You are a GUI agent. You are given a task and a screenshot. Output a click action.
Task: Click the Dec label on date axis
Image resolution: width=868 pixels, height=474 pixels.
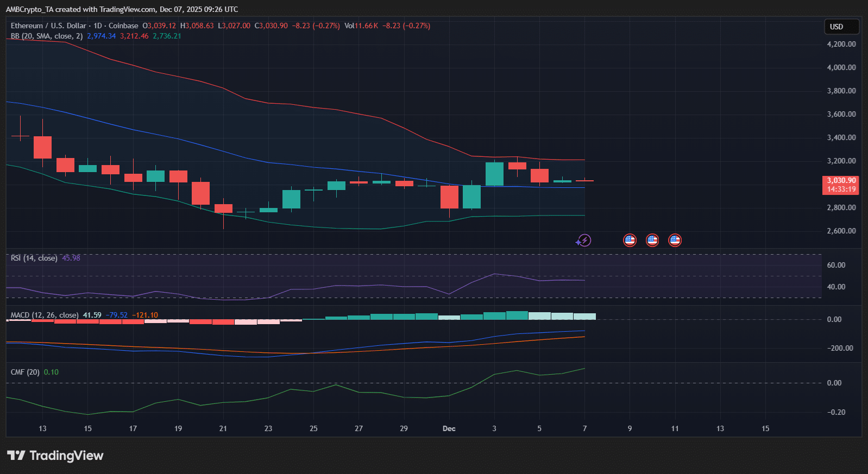(449, 428)
